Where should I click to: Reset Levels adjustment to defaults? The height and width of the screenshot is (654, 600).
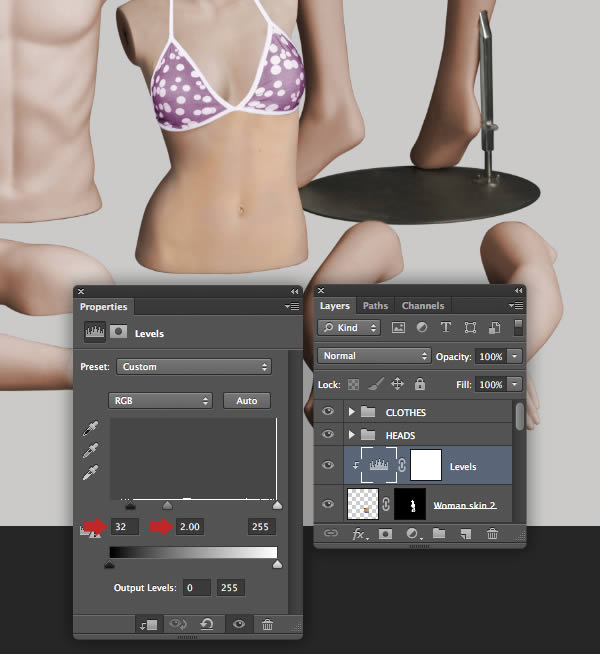pos(207,624)
